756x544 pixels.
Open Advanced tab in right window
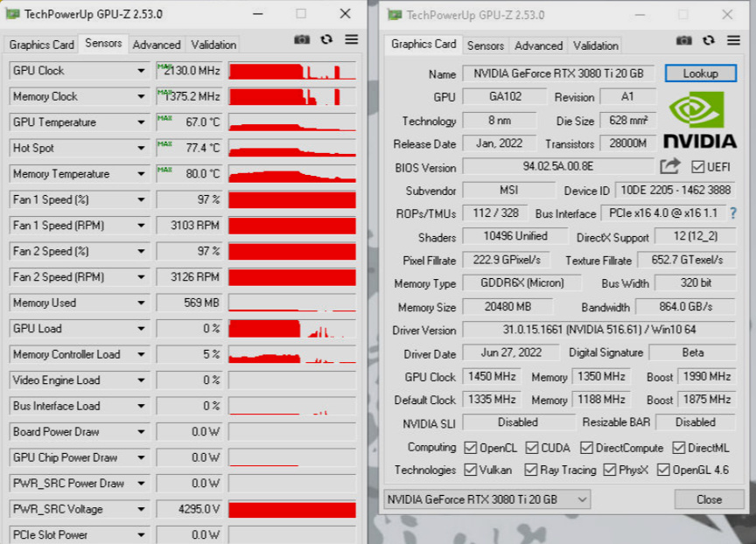(538, 45)
